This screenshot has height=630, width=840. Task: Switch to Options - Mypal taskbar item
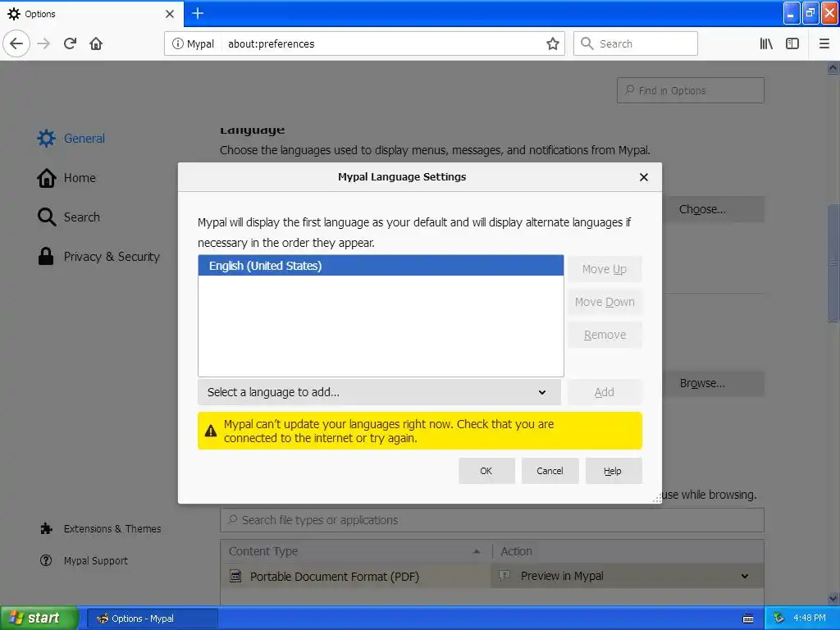(152, 619)
